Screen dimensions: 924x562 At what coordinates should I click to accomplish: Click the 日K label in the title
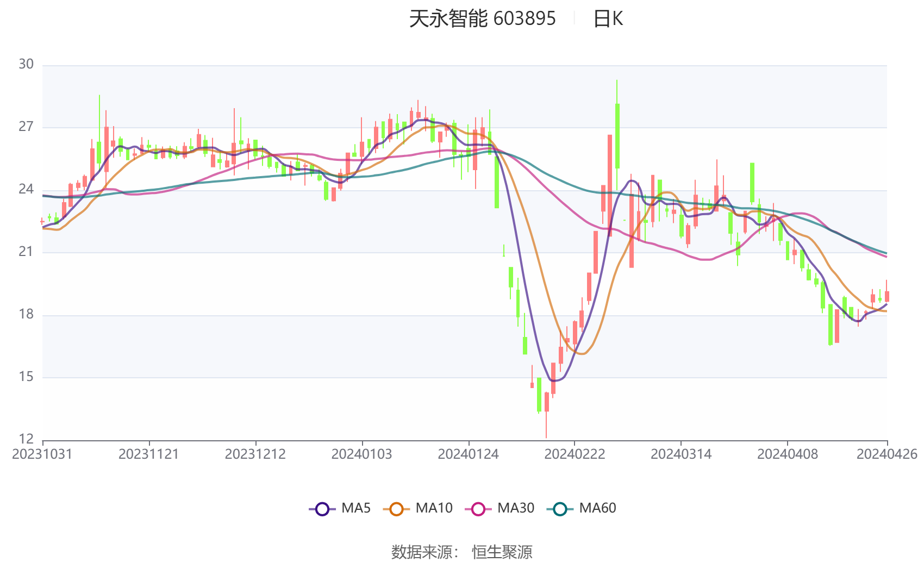(608, 19)
